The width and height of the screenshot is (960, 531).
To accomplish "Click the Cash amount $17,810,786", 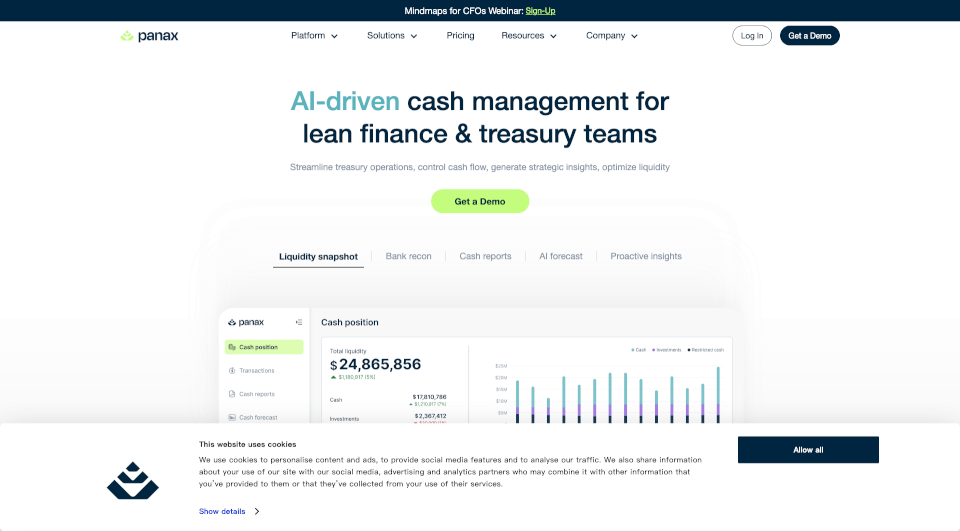I will pos(429,397).
